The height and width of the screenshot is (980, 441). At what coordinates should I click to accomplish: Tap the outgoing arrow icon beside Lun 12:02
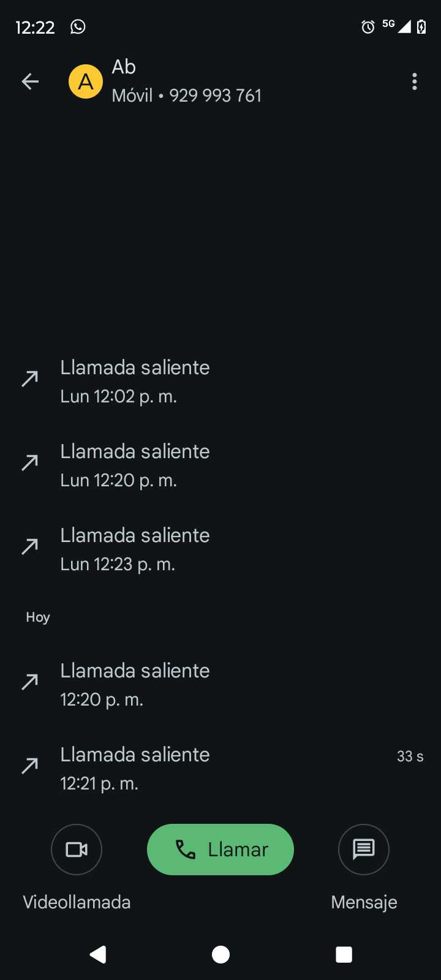(x=29, y=379)
